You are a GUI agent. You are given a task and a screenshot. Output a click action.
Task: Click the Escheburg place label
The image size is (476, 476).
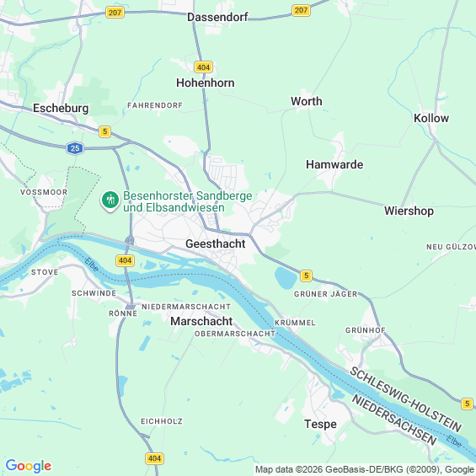point(61,108)
